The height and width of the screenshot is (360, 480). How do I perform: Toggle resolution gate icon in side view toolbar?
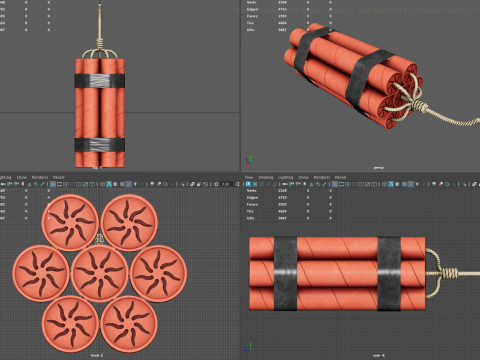click(348, 184)
